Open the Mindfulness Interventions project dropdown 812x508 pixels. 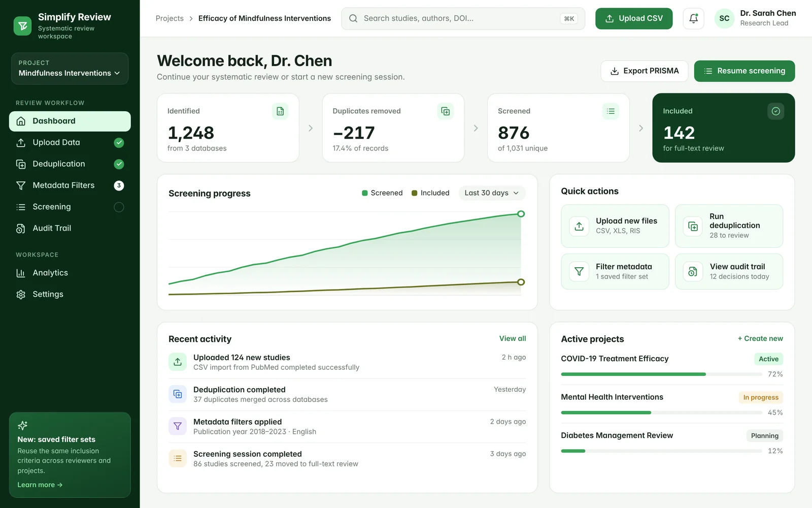click(70, 69)
